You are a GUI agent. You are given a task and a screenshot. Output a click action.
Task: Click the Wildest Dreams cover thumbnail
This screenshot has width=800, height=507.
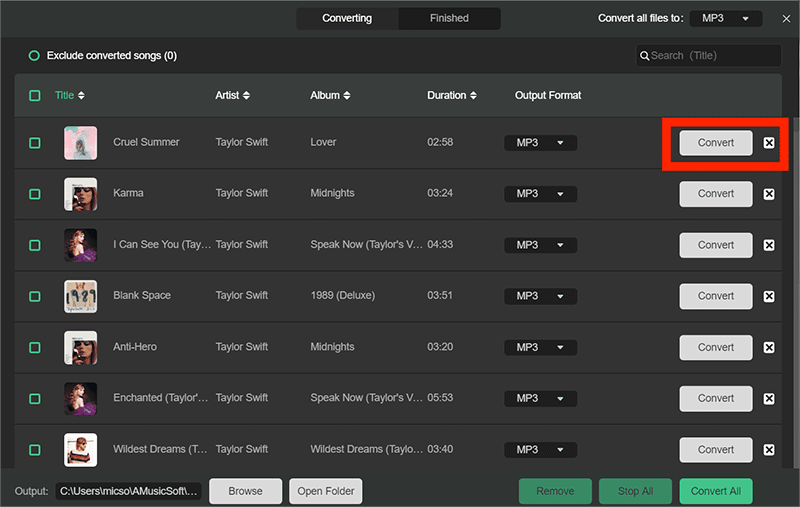pyautogui.click(x=81, y=450)
